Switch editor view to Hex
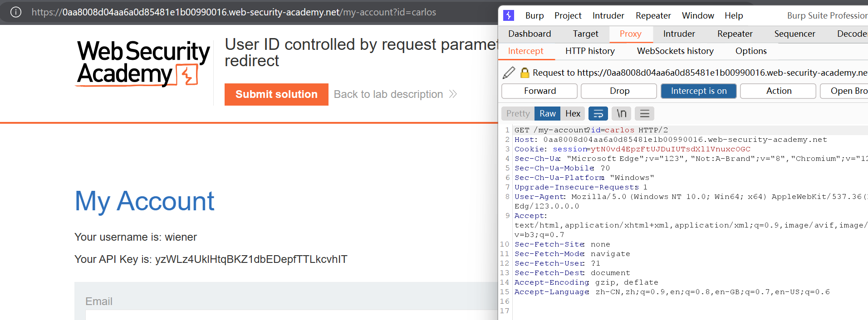Viewport: 868px width, 320px height. coord(573,114)
